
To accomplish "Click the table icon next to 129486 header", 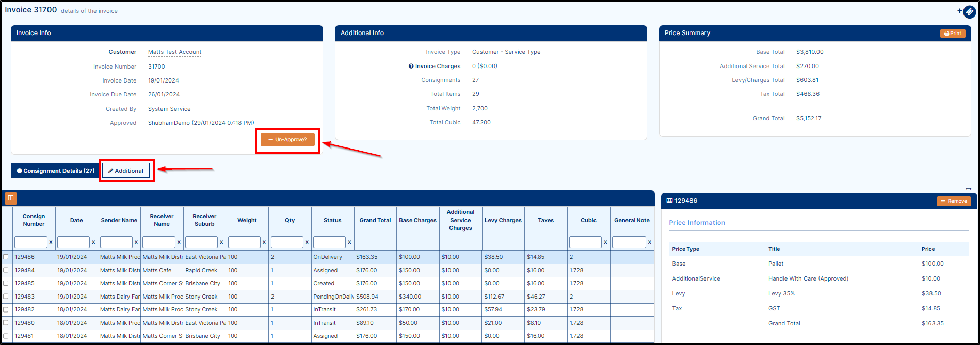I will 669,201.
